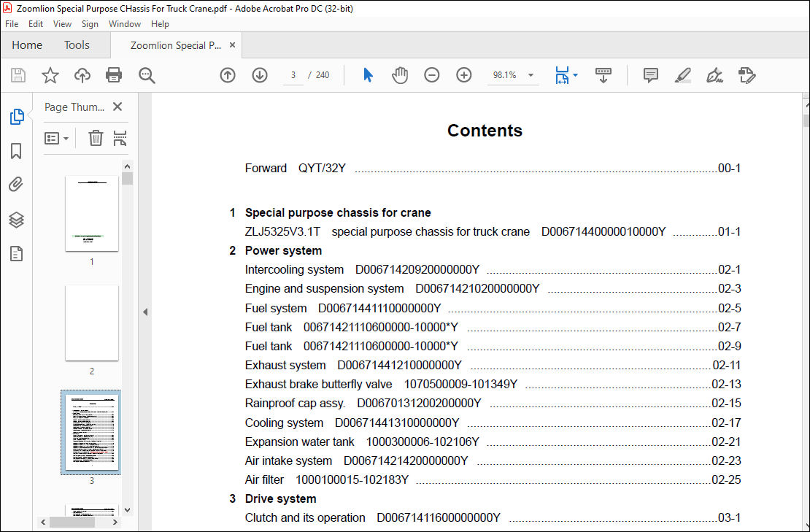Go to next page arrow

click(259, 75)
